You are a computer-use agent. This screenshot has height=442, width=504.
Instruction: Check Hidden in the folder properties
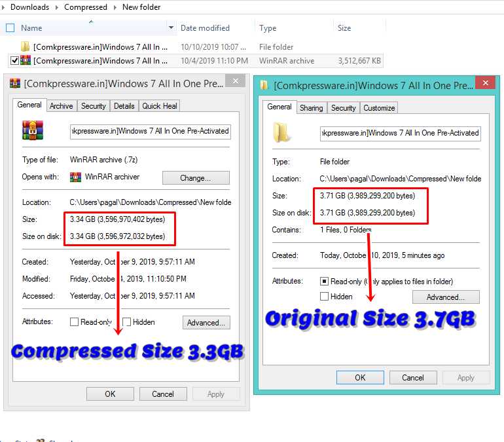click(324, 297)
